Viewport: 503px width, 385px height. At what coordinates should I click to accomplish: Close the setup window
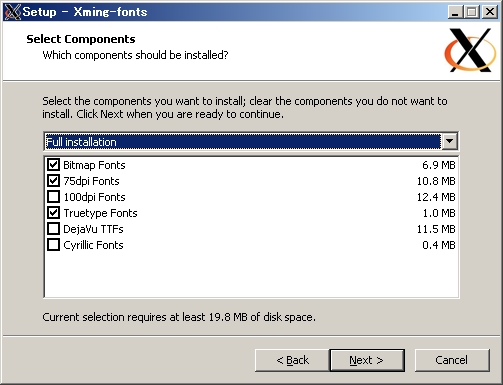pyautogui.click(x=490, y=12)
